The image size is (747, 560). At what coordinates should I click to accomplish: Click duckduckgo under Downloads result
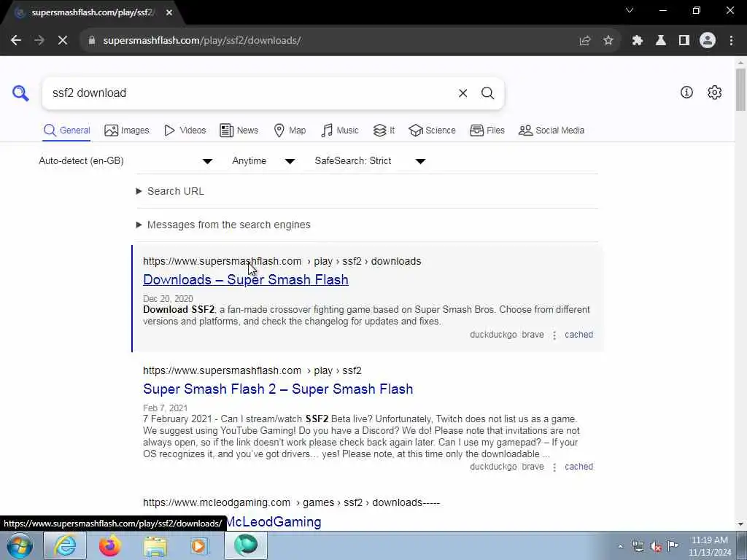point(493,335)
